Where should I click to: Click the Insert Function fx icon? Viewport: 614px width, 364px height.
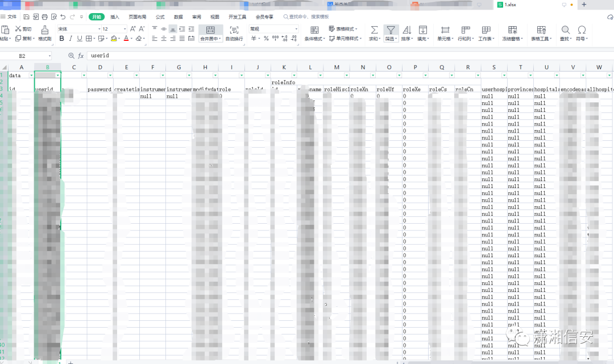pyautogui.click(x=81, y=56)
